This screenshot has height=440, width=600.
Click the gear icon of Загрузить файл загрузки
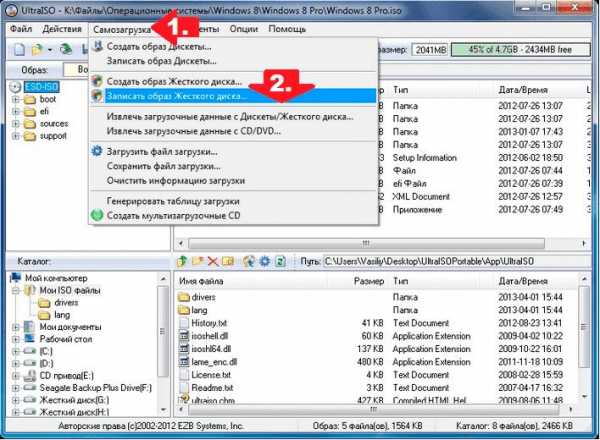tap(97, 151)
